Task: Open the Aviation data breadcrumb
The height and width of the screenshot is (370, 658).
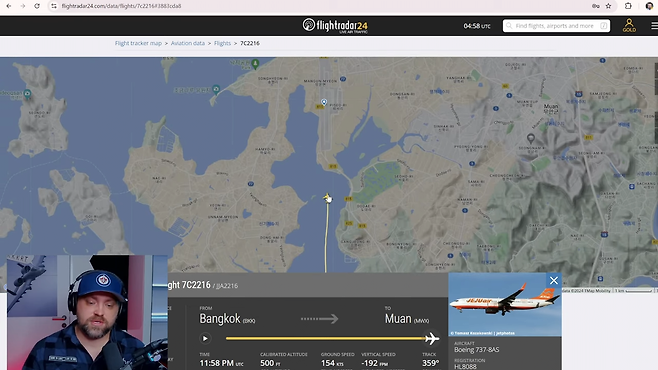Action: 188,43
